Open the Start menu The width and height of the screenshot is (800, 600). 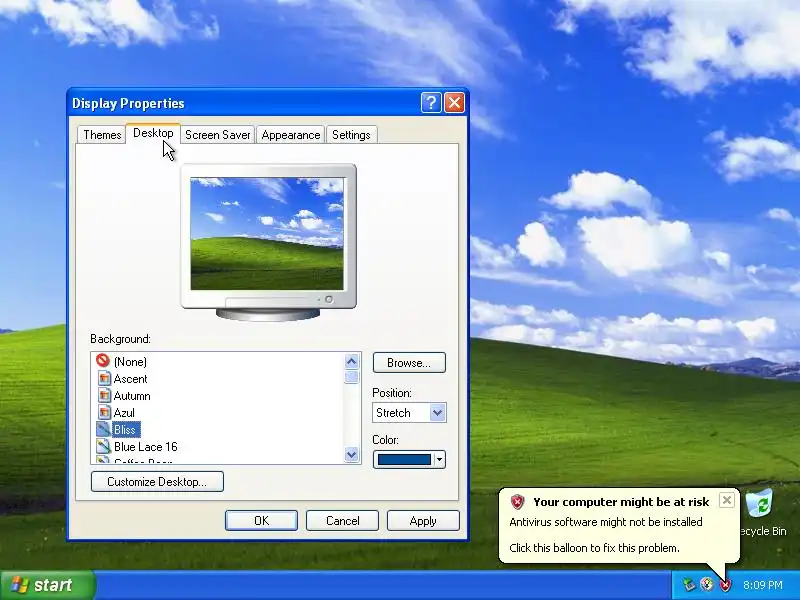(47, 585)
